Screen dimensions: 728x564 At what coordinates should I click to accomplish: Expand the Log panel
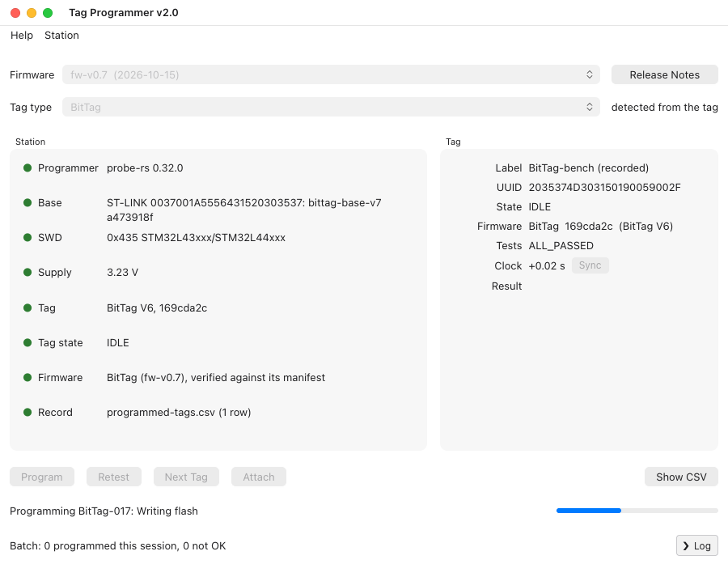[697, 546]
